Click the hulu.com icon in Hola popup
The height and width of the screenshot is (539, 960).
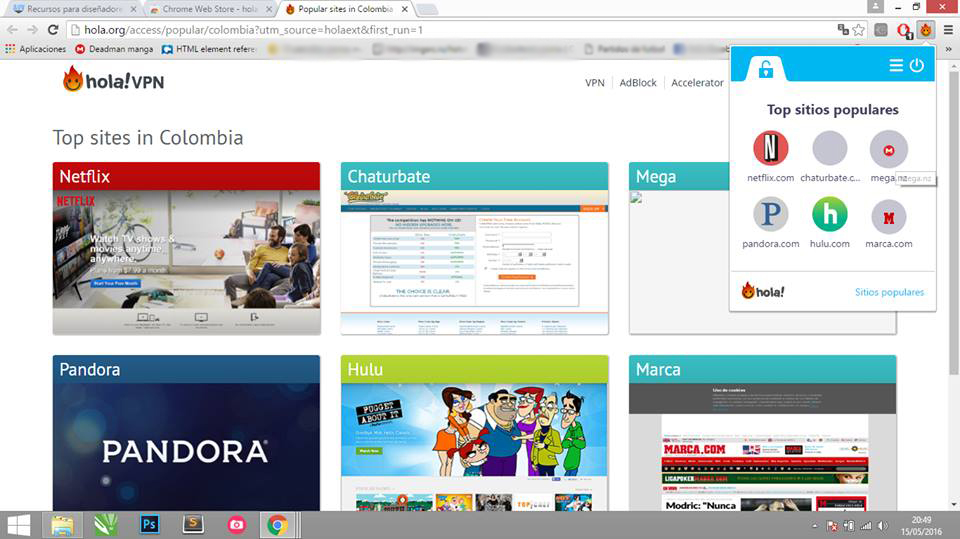[830, 214]
